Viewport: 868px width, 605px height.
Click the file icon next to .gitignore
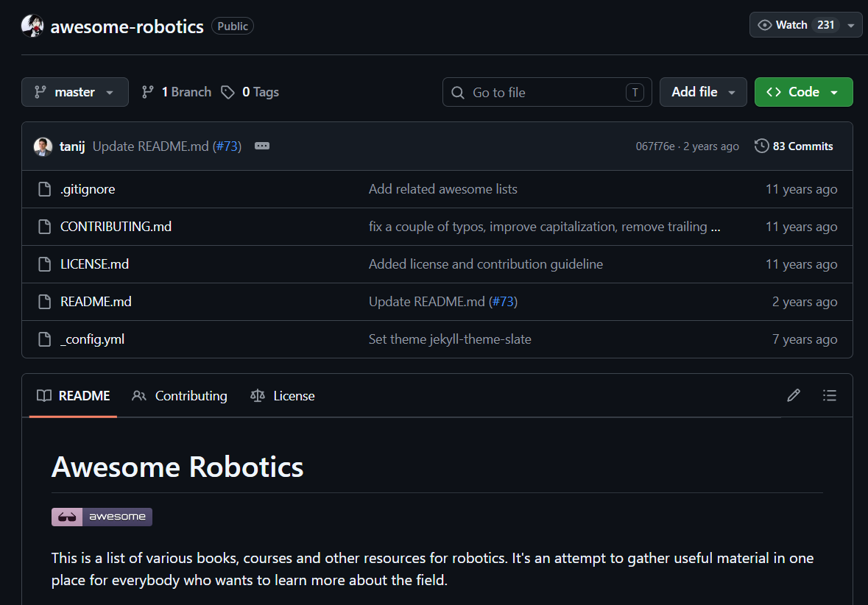44,189
